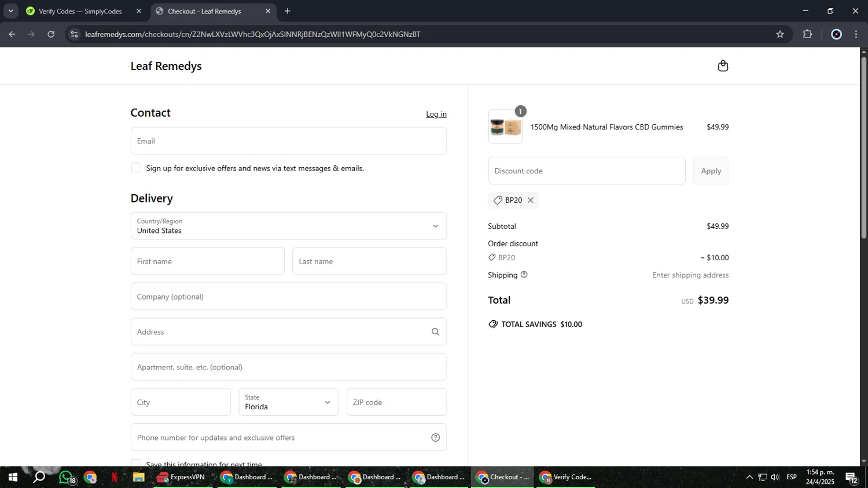Open the Chrome three-dot menu
Screen dimensions: 868x488
tap(856, 34)
